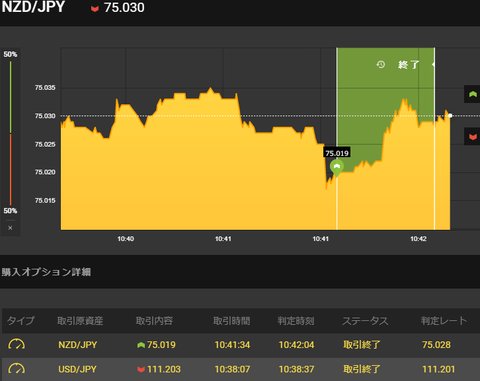Click the green HIGH arrow button beside chart
The height and width of the screenshot is (381, 480).
click(x=472, y=94)
